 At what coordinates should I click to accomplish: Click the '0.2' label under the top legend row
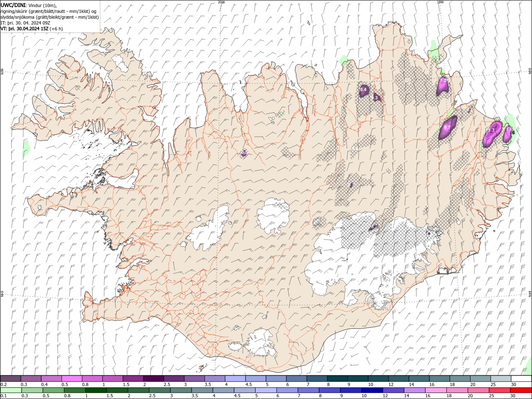(3, 384)
